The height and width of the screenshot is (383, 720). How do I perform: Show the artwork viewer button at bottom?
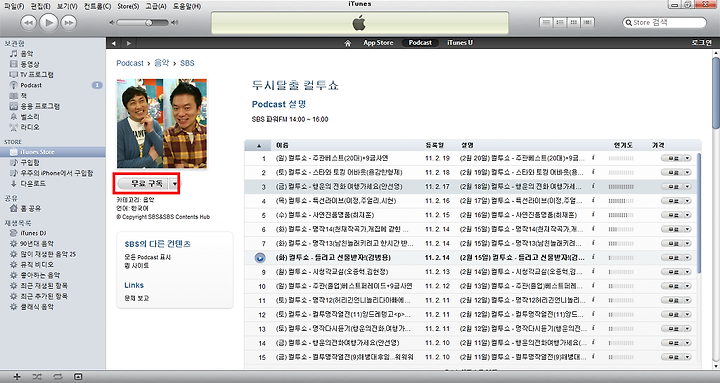[78, 377]
